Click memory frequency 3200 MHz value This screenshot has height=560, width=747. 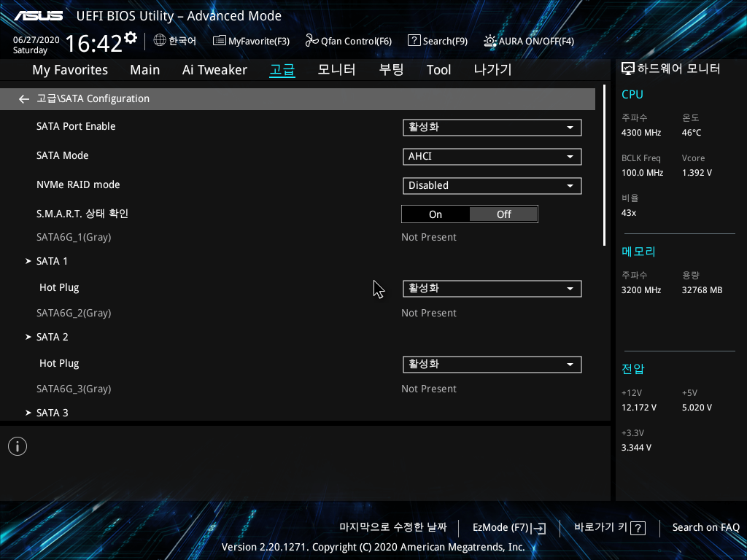(x=641, y=290)
